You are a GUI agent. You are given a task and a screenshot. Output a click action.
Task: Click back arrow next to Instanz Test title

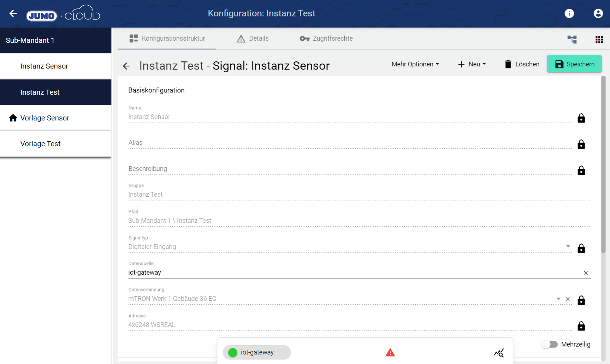pos(126,66)
